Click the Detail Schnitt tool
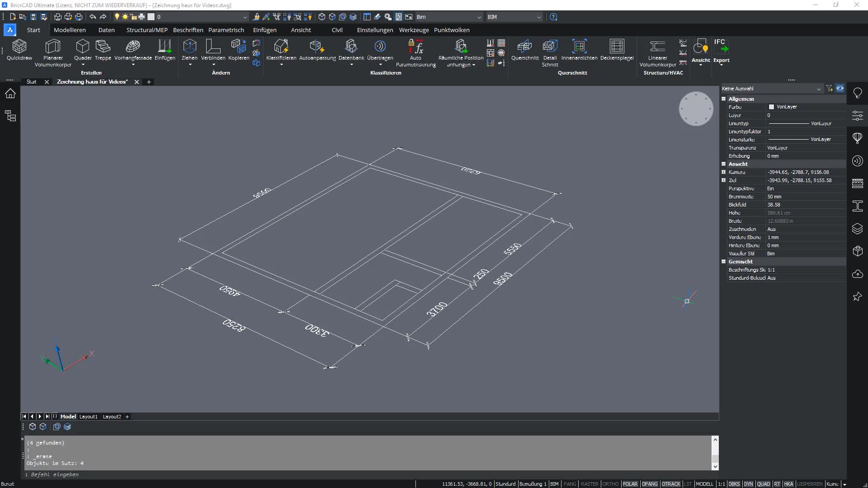The height and width of the screenshot is (488, 868). (x=550, y=53)
